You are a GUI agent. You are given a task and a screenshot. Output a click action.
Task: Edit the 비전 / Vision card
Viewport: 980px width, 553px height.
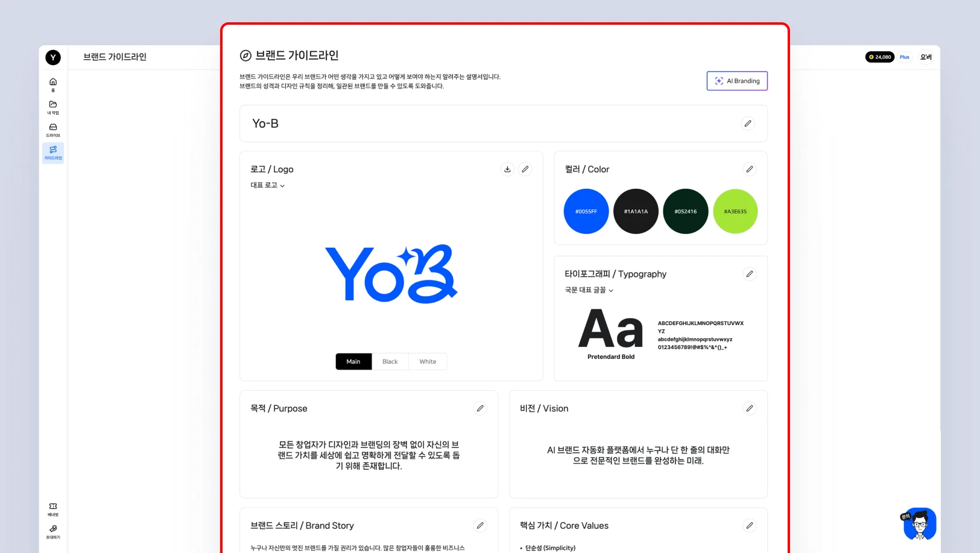pos(750,408)
